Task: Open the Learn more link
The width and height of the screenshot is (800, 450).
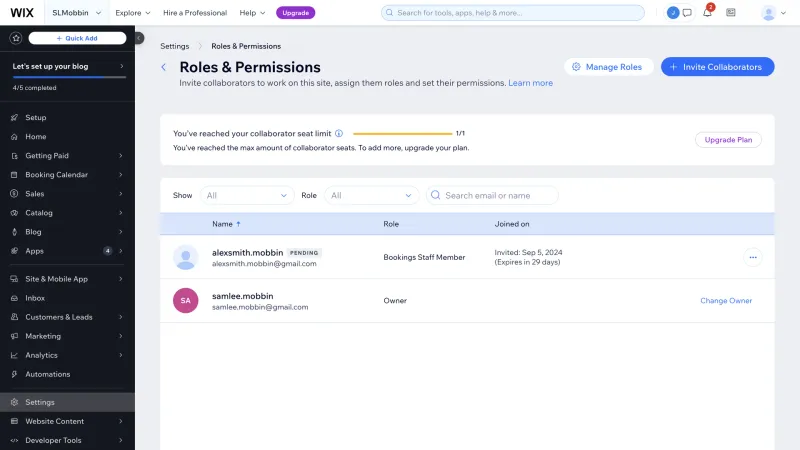Action: click(530, 83)
